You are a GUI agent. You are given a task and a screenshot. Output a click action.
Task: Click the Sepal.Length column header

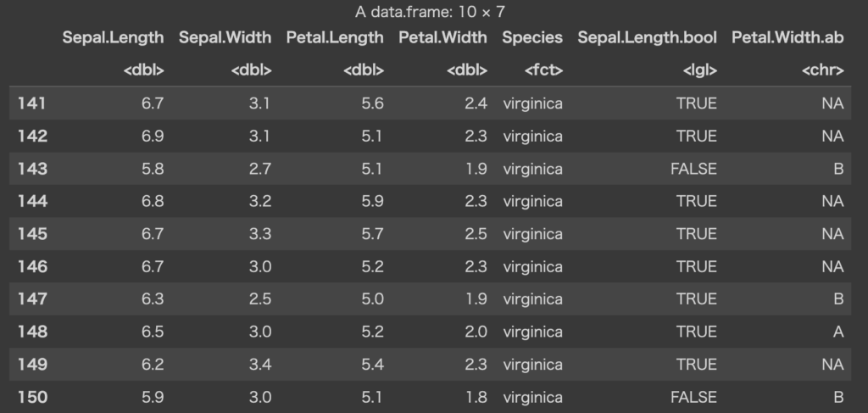coord(113,37)
